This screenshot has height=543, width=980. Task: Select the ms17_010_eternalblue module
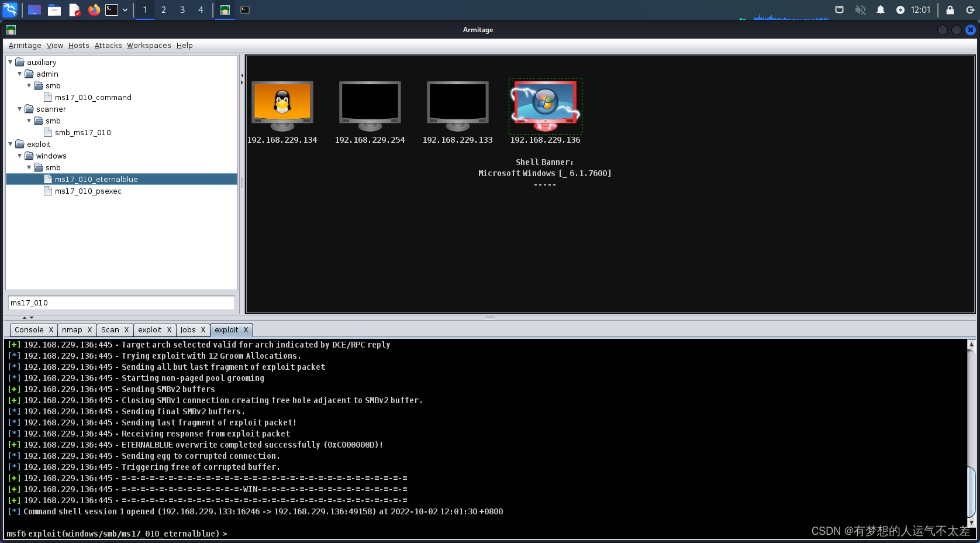tap(122, 180)
